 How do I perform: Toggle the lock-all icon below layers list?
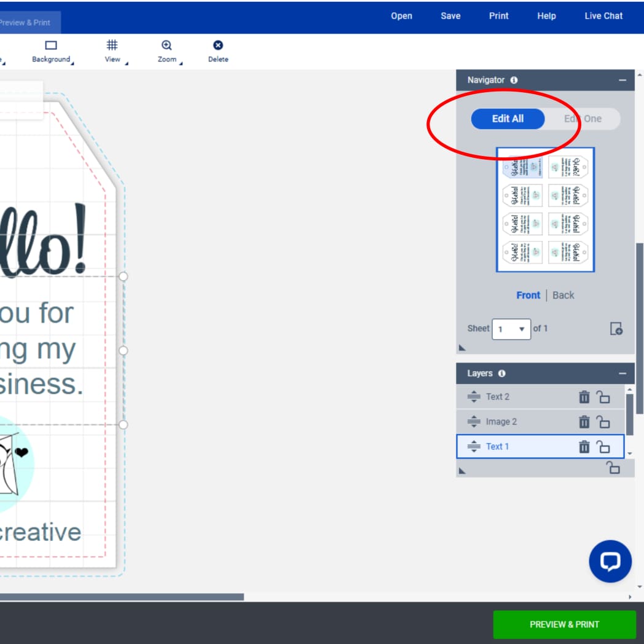[x=613, y=468]
